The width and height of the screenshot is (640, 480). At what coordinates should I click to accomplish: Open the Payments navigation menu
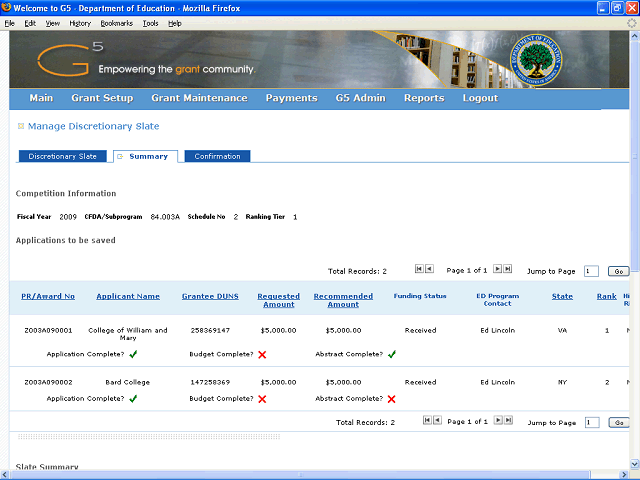[x=291, y=98]
